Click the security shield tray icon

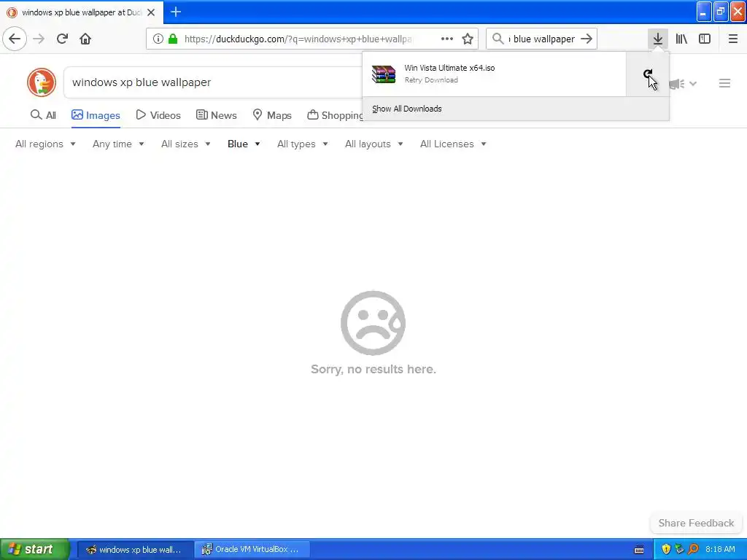point(666,549)
